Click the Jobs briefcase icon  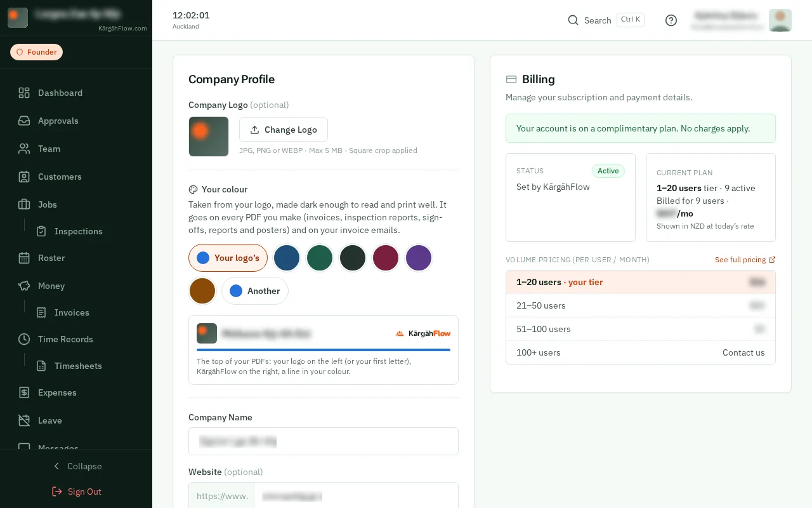24,204
